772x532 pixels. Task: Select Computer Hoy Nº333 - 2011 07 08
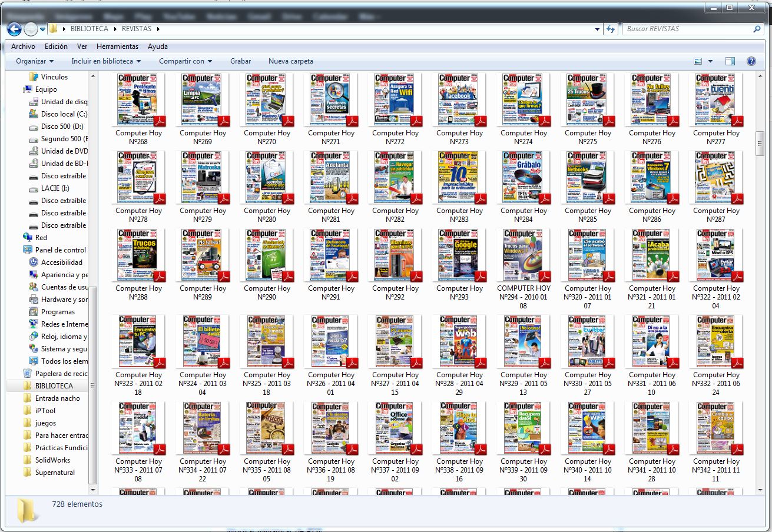coord(140,443)
